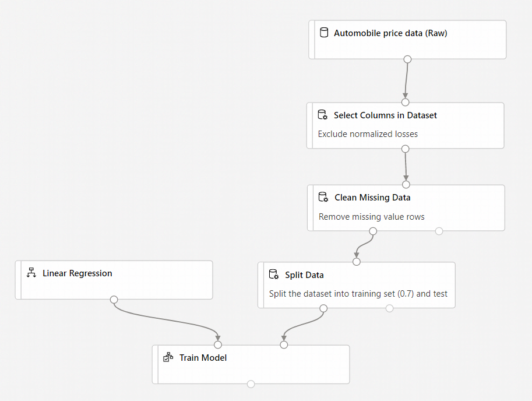Click the Clean Missing Data input port
This screenshot has height=401, width=532.
point(406,184)
